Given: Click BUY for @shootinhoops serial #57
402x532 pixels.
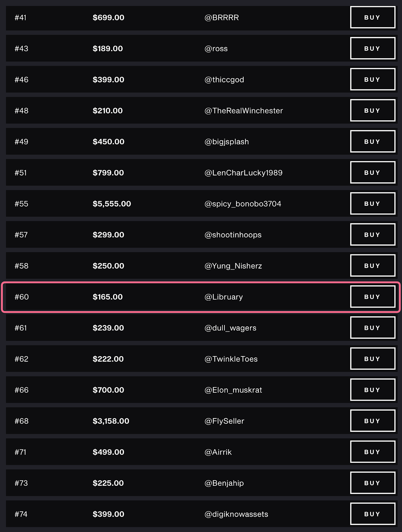Looking at the screenshot, I should coord(372,235).
